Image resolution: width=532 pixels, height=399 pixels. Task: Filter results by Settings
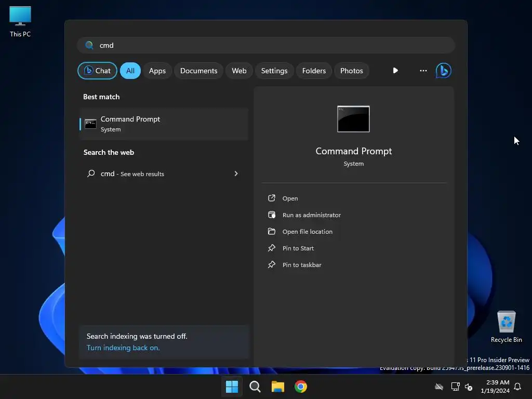[274, 71]
